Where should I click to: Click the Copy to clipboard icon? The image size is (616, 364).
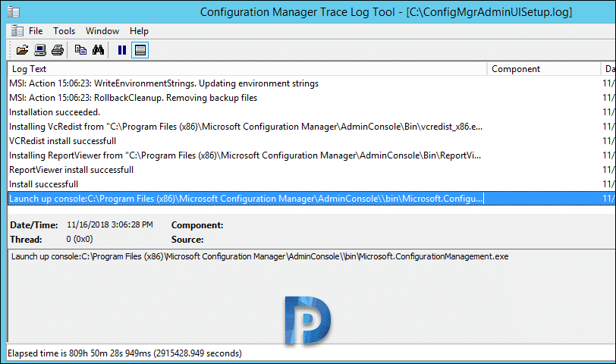(80, 50)
